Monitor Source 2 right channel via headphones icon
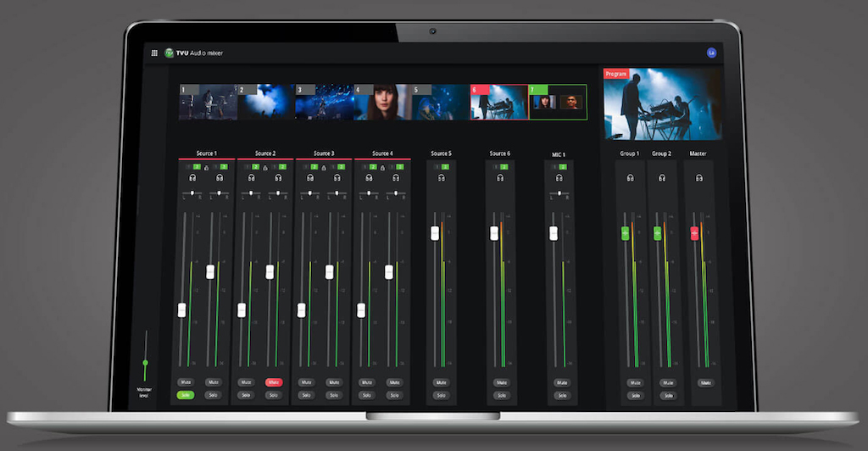Image resolution: width=868 pixels, height=451 pixels. click(278, 178)
